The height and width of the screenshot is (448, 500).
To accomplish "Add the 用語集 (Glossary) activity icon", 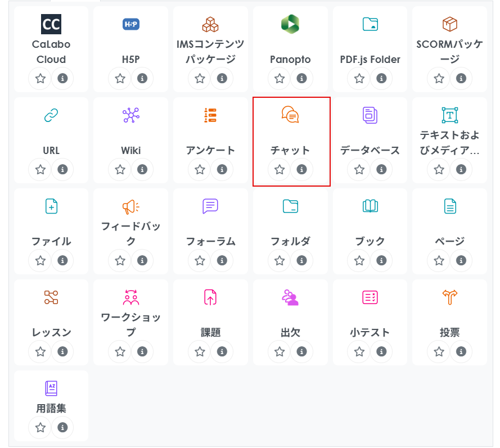I will tap(51, 388).
